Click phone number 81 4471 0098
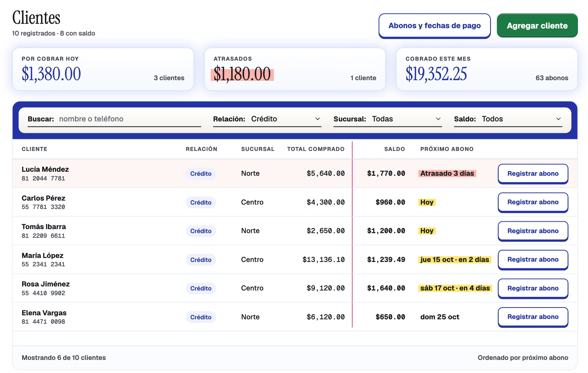588x373 pixels. point(43,322)
